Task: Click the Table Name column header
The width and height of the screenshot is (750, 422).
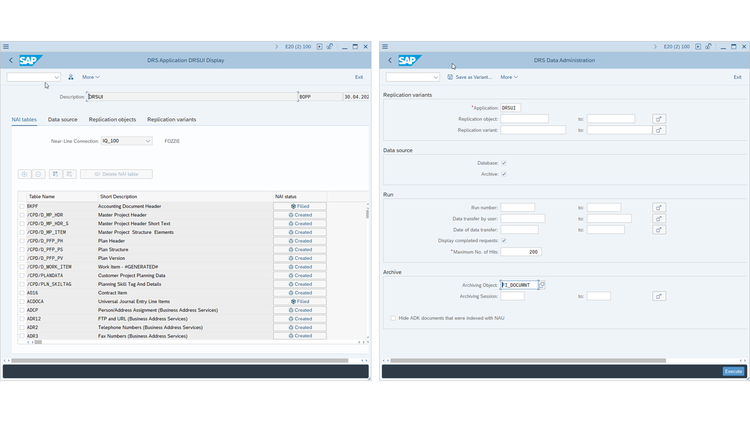Action: coord(42,197)
